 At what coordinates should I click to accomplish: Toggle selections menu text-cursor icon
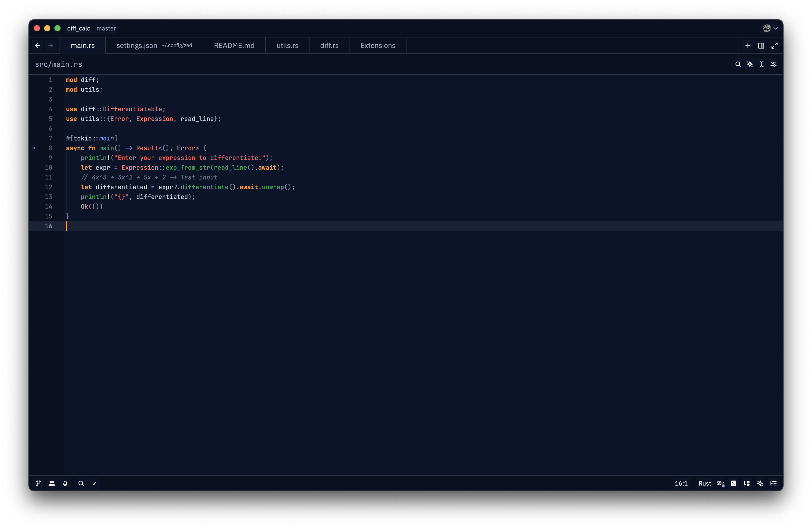[x=761, y=64]
